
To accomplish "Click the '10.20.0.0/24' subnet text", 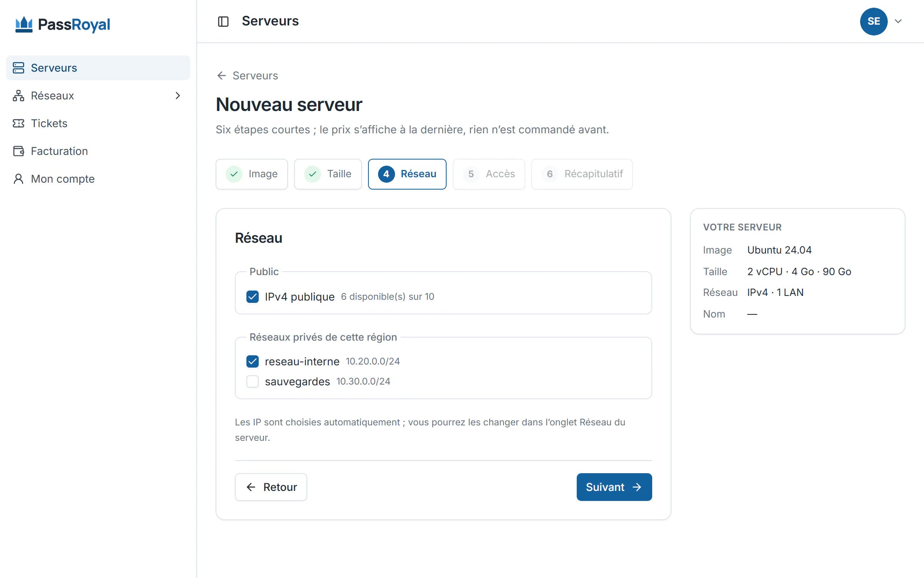I will [x=373, y=361].
